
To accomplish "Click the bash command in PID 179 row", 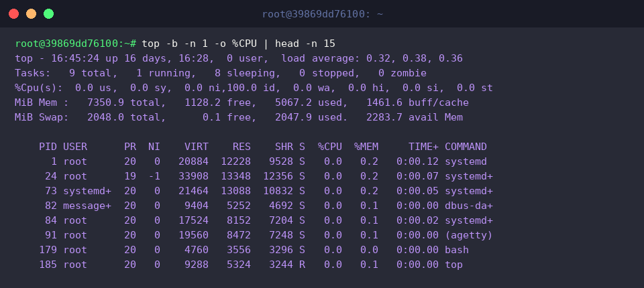I will (457, 250).
